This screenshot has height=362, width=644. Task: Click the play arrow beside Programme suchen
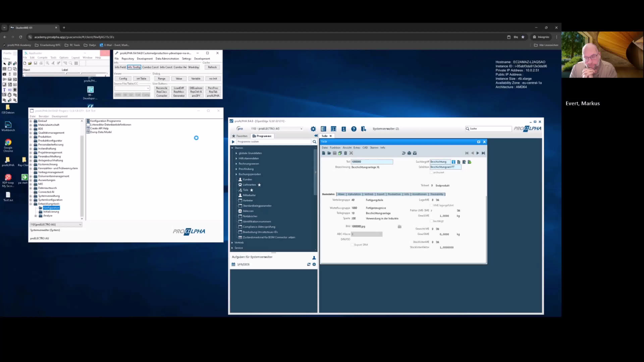click(233, 142)
